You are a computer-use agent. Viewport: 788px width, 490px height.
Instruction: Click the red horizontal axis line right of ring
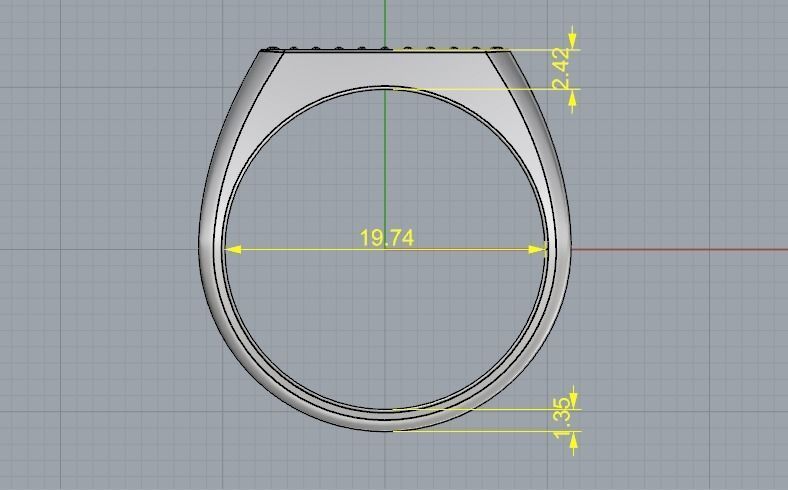pos(679,249)
